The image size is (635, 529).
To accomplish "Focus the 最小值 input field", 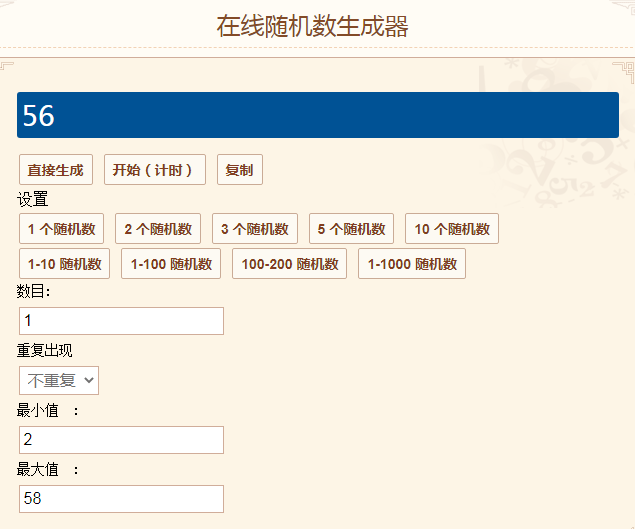I will pos(121,440).
